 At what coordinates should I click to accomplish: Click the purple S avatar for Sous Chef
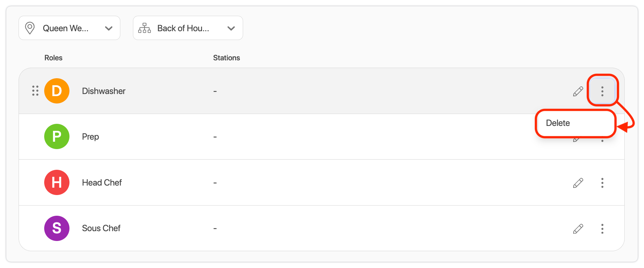point(57,228)
